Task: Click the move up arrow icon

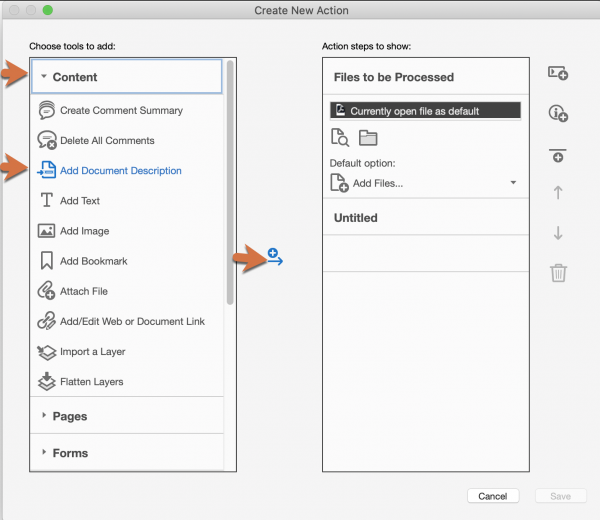Action: [x=558, y=192]
